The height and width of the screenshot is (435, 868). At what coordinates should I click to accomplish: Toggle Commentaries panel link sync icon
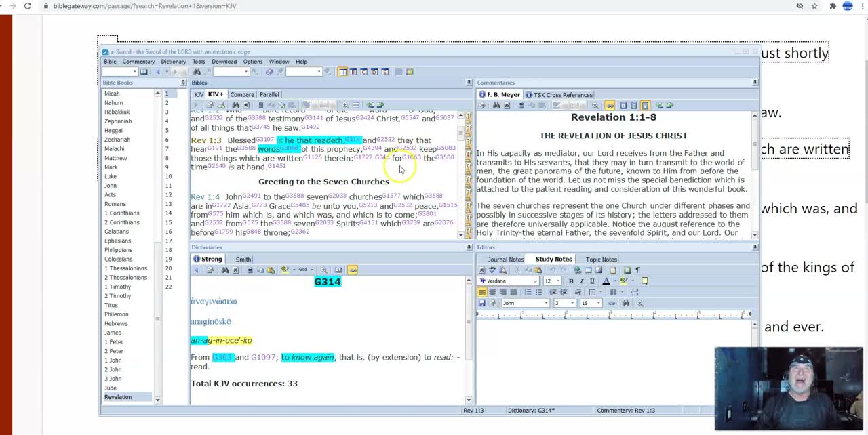click(x=610, y=105)
